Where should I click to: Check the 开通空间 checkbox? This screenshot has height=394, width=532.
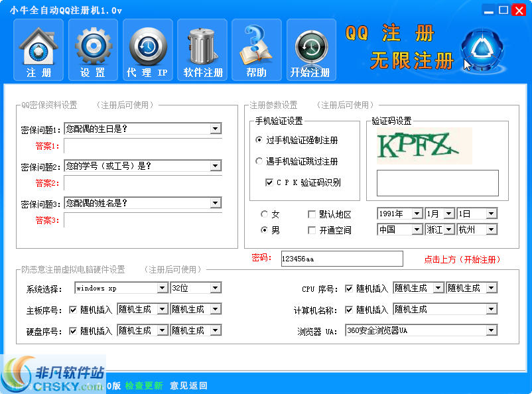tap(311, 230)
